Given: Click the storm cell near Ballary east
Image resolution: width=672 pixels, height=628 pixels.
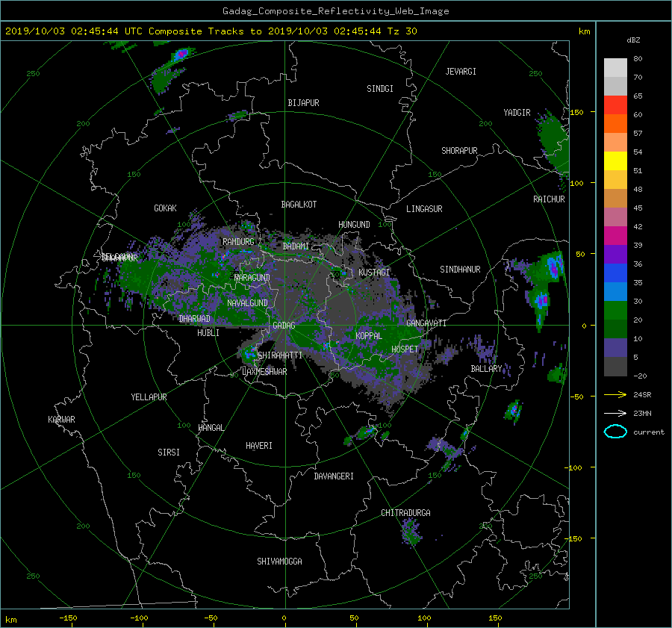Looking at the screenshot, I should pyautogui.click(x=514, y=411).
